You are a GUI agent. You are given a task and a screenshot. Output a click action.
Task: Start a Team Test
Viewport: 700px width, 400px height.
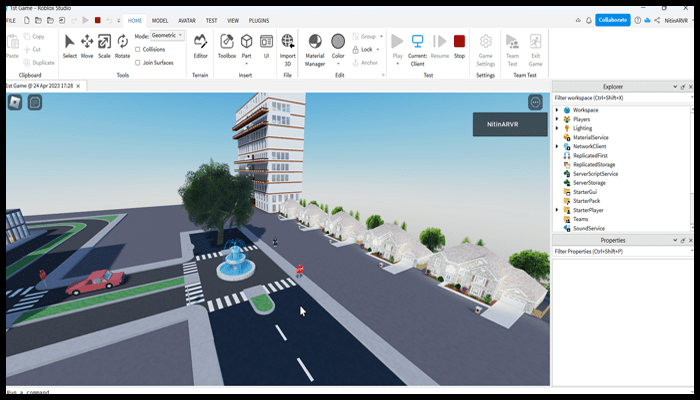pyautogui.click(x=512, y=50)
